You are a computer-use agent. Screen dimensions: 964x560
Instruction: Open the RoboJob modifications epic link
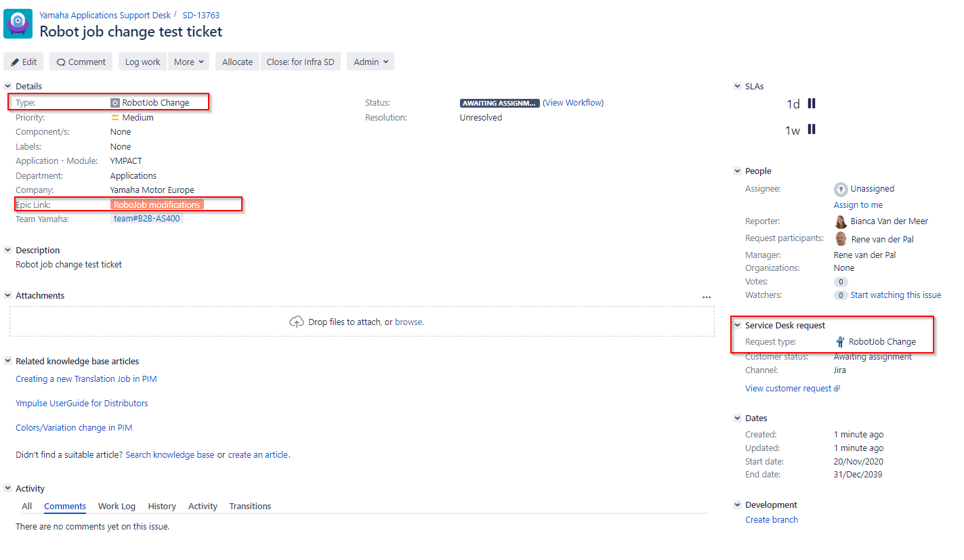coord(157,204)
